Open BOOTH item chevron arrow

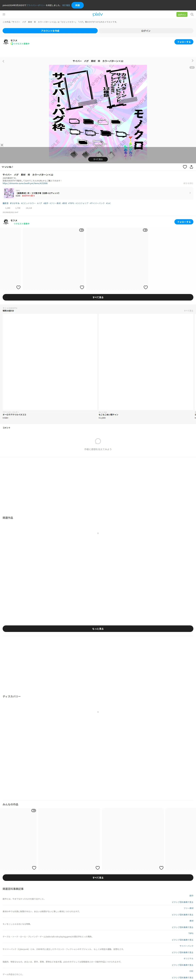tap(190, 193)
